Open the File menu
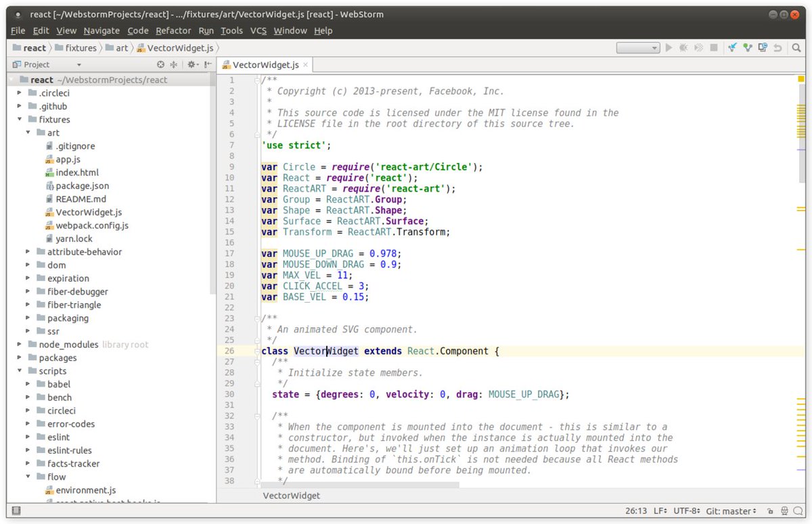This screenshot has width=812, height=524. click(x=18, y=30)
